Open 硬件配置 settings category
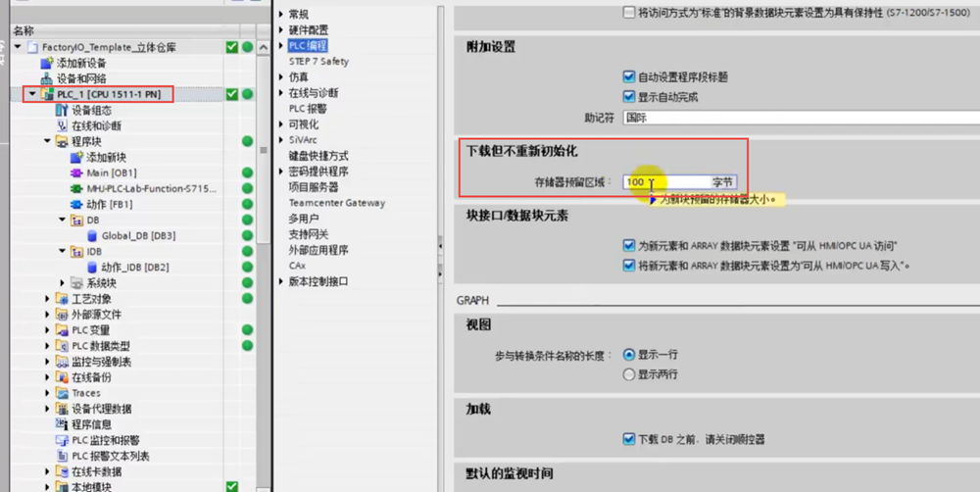This screenshot has height=492, width=980. point(308,29)
